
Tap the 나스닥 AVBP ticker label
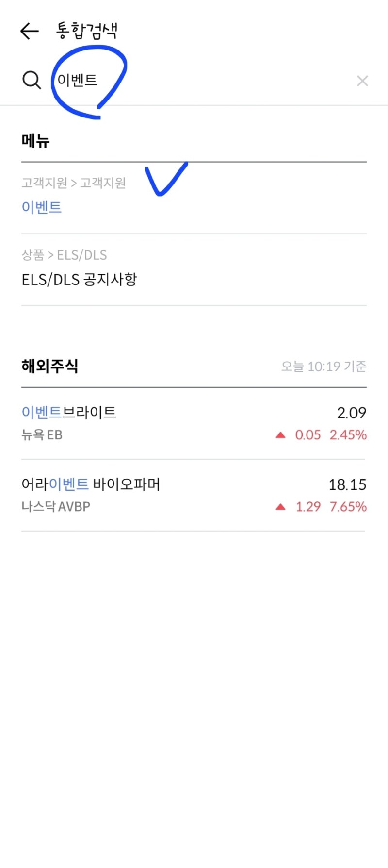click(x=56, y=507)
